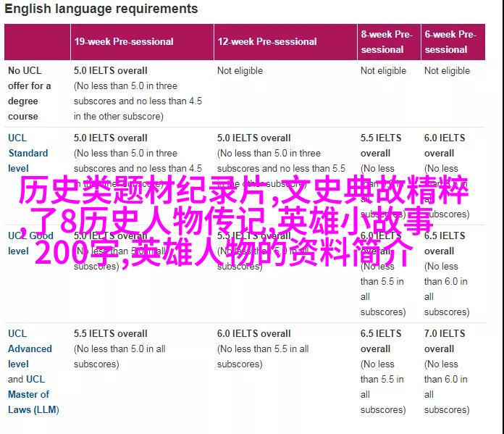This screenshot has height=434, width=504.
Task: Click 7.0 IELTS overall in Advanced level row
Action: [445, 341]
